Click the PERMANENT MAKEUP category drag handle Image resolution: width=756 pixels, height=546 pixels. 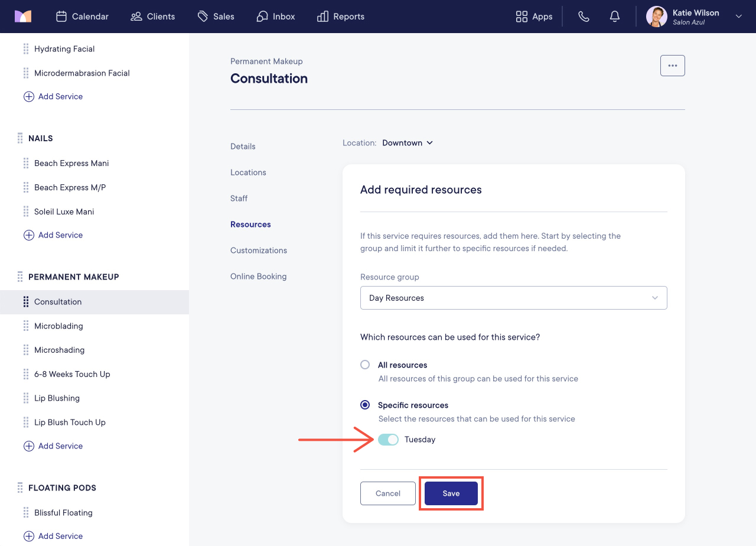tap(20, 277)
